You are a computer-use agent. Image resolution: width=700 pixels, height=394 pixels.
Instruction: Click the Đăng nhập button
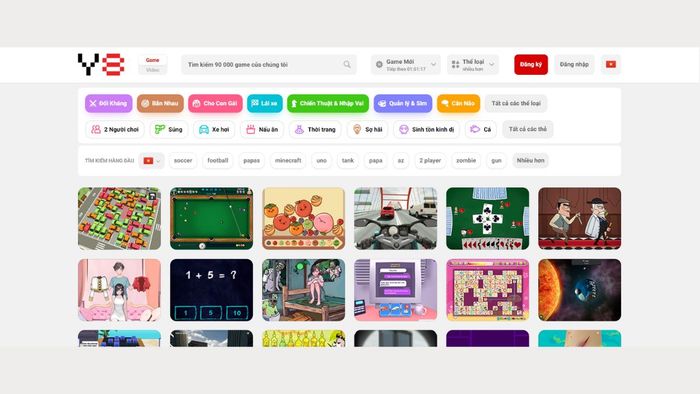tap(574, 64)
